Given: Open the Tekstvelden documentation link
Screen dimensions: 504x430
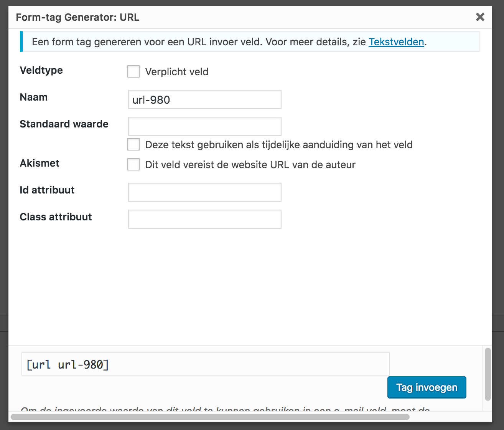Looking at the screenshot, I should coord(396,42).
